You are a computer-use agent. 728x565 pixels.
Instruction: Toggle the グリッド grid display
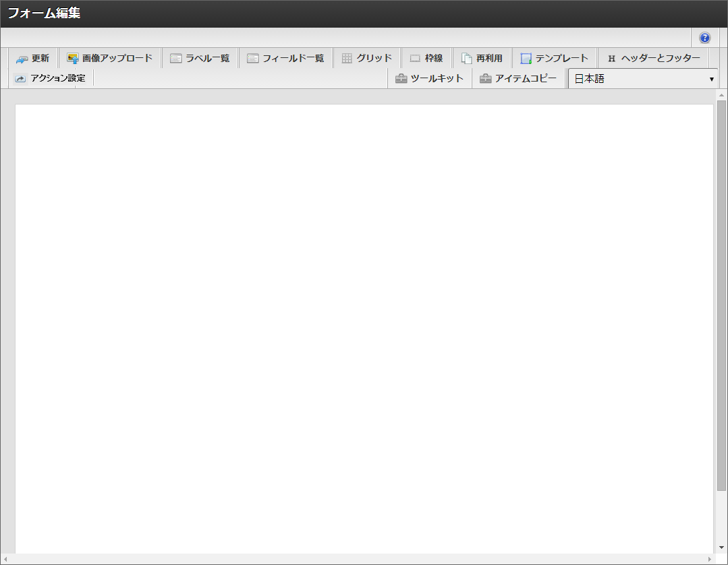pos(366,59)
